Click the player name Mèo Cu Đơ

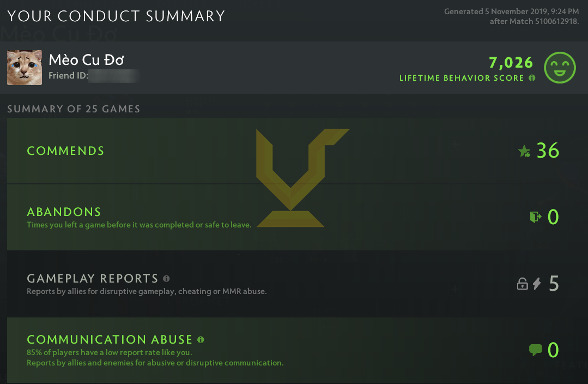coord(85,60)
